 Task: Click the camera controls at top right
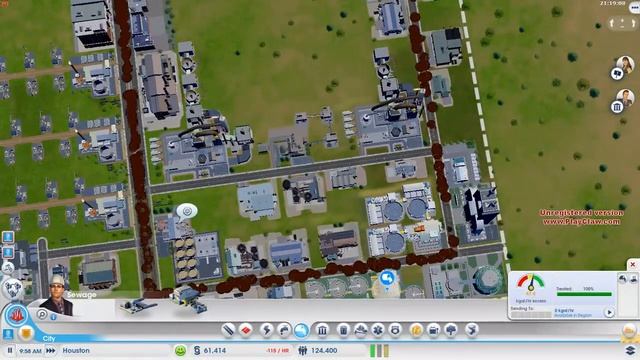tap(622, 24)
